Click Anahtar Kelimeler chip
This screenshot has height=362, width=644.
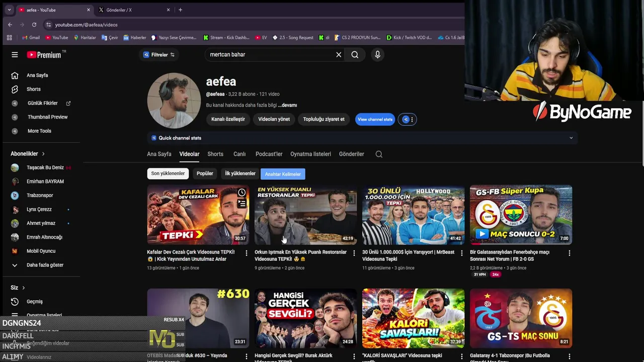[283, 174]
